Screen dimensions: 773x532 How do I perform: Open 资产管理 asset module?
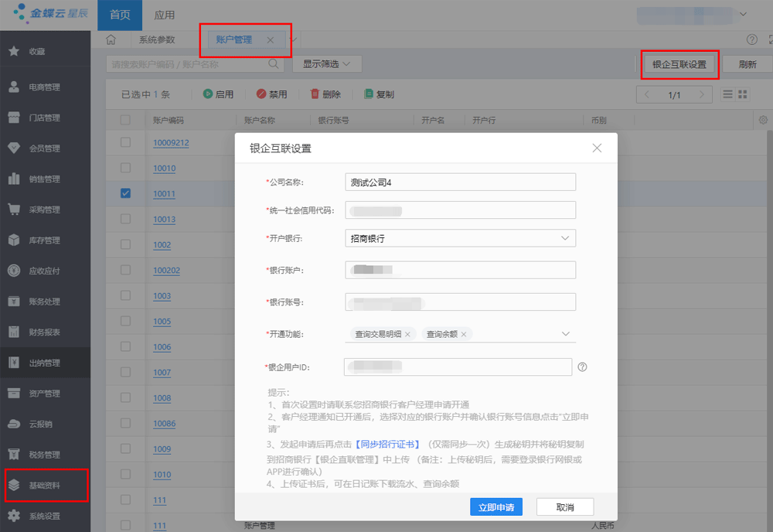click(x=44, y=394)
